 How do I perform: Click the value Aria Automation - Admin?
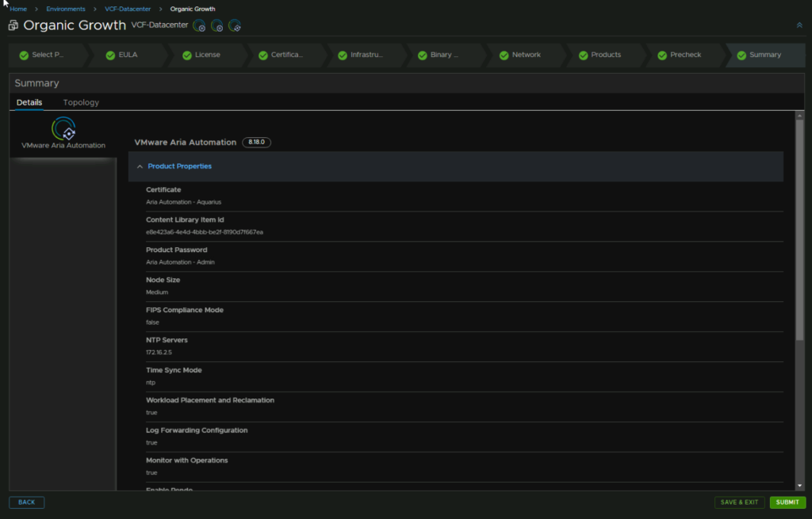(x=180, y=262)
